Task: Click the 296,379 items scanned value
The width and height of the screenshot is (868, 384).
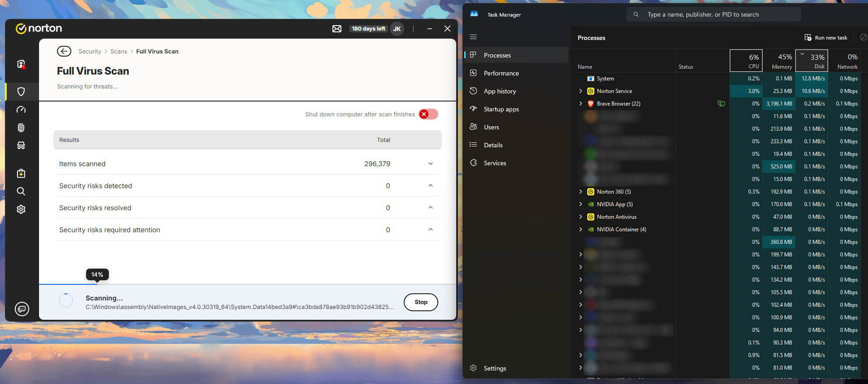Action: pyautogui.click(x=377, y=164)
